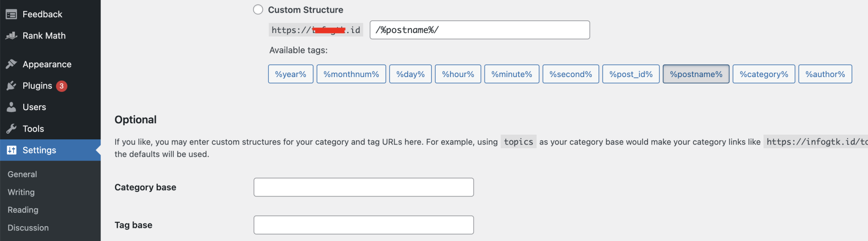
Task: Click the Feedback icon in sidebar
Action: pyautogui.click(x=11, y=14)
